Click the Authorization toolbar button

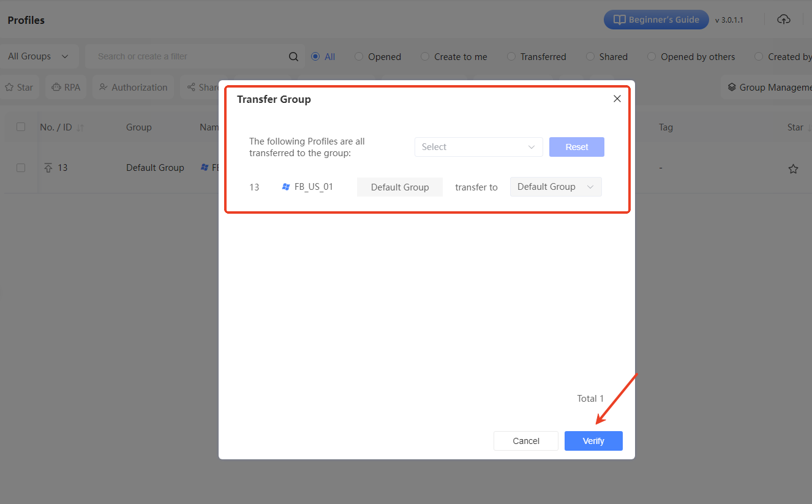pyautogui.click(x=133, y=88)
